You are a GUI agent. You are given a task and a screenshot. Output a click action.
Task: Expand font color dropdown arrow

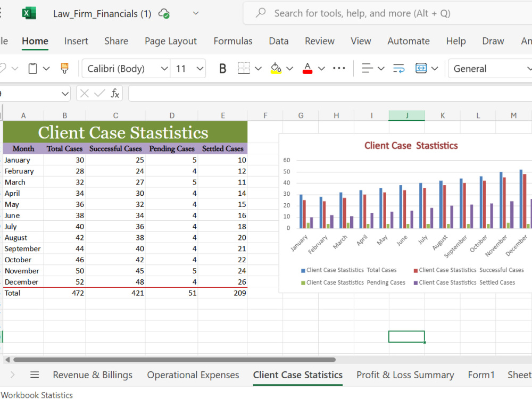[321, 69]
